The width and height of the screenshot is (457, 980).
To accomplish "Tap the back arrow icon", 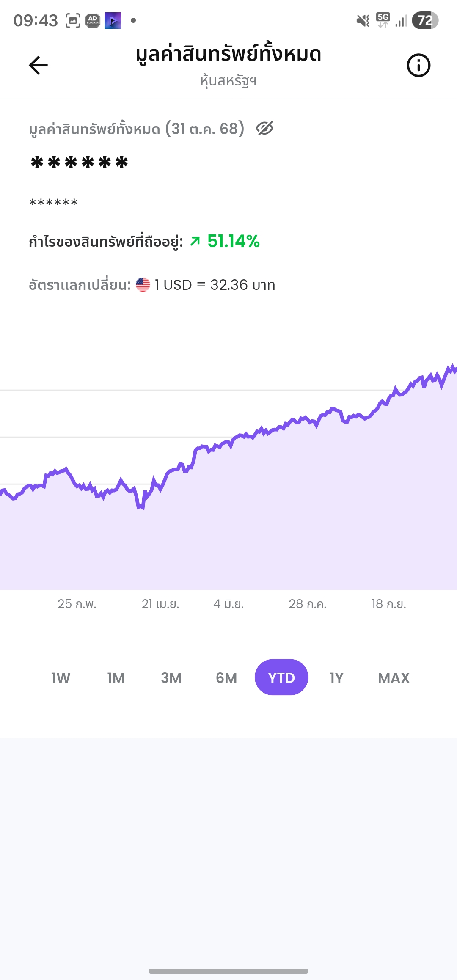I will coord(39,65).
